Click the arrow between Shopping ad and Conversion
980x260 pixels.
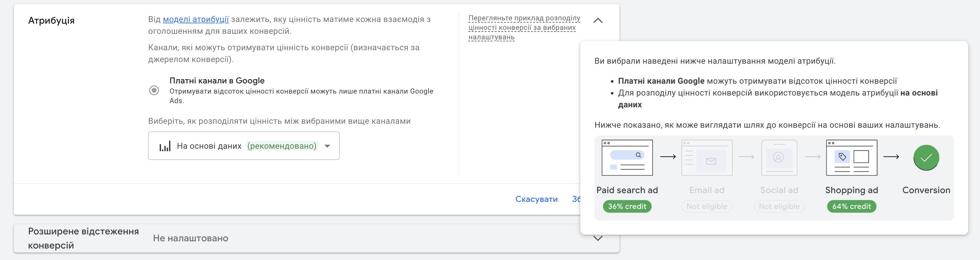point(891,157)
